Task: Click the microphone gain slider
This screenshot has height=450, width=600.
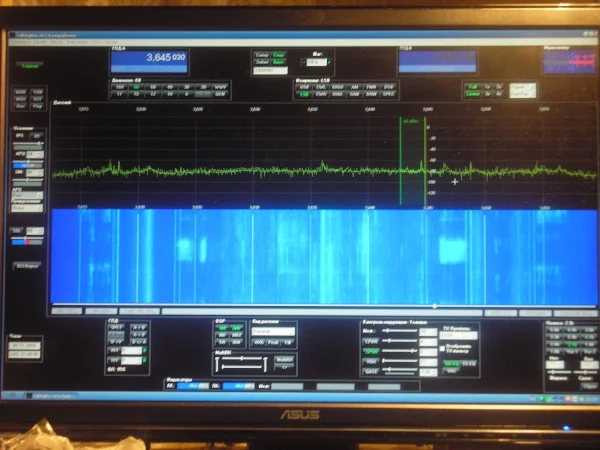Action: [x=399, y=331]
